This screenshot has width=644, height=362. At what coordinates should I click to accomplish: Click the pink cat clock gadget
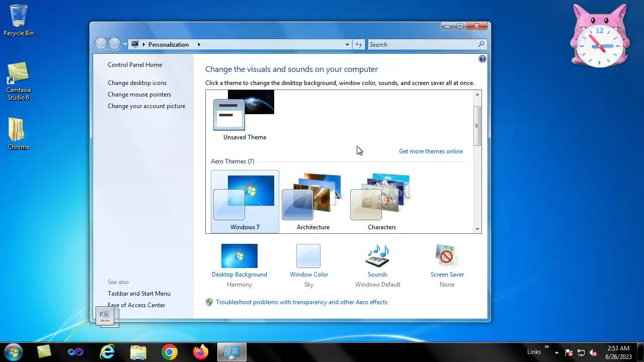coord(600,36)
